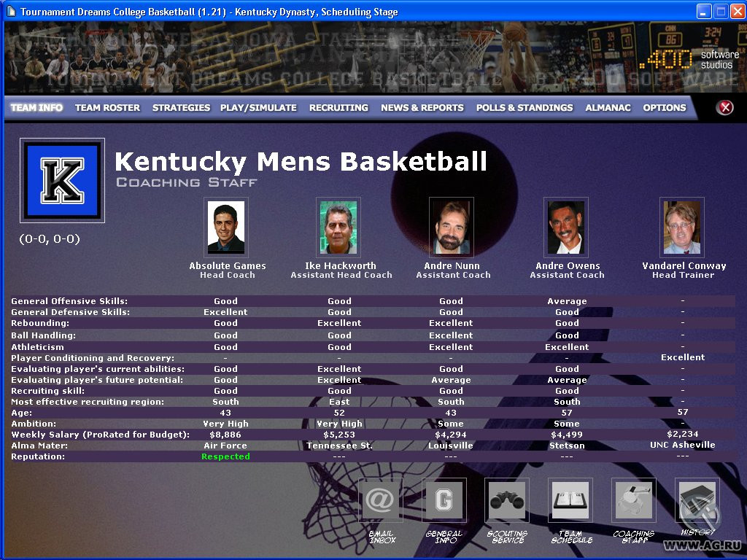747x560 pixels.
Task: Click Conway's Excellent conditioning rating
Action: point(683,357)
